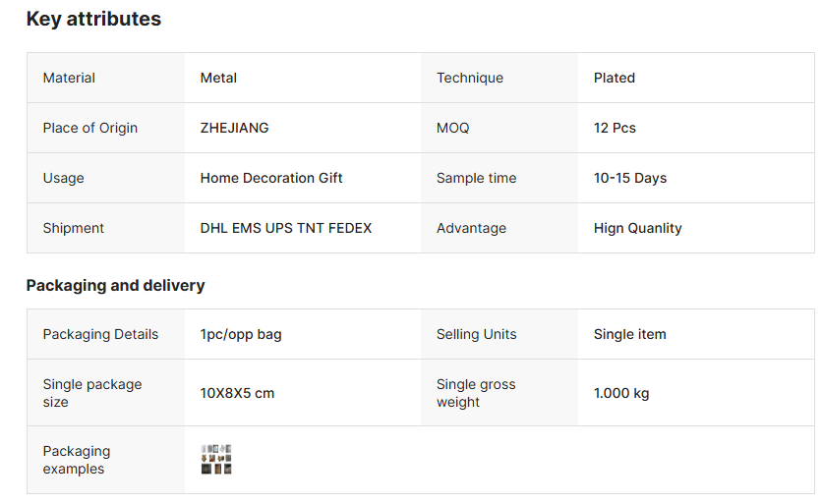
Task: Click the Packaging and delivery heading
Action: [x=115, y=286]
